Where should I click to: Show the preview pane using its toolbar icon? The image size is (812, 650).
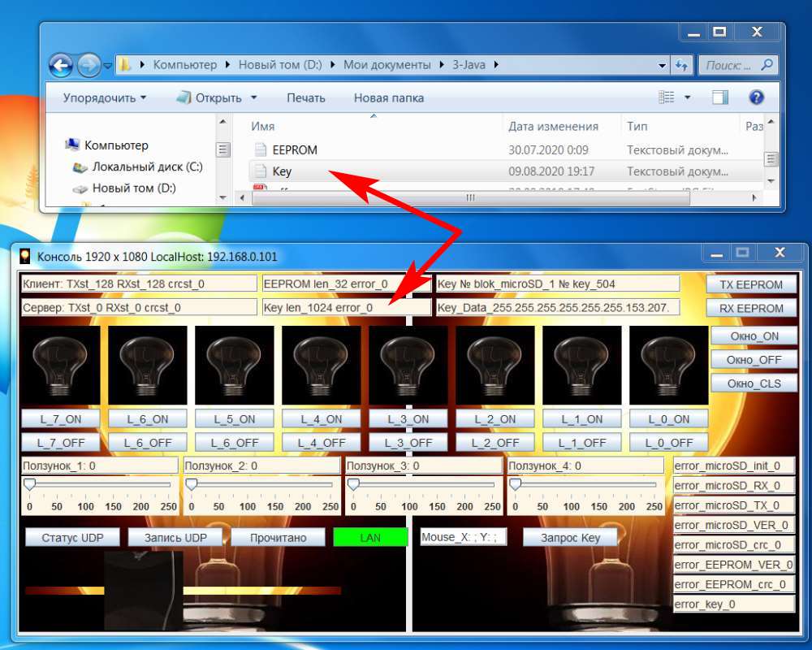(720, 97)
